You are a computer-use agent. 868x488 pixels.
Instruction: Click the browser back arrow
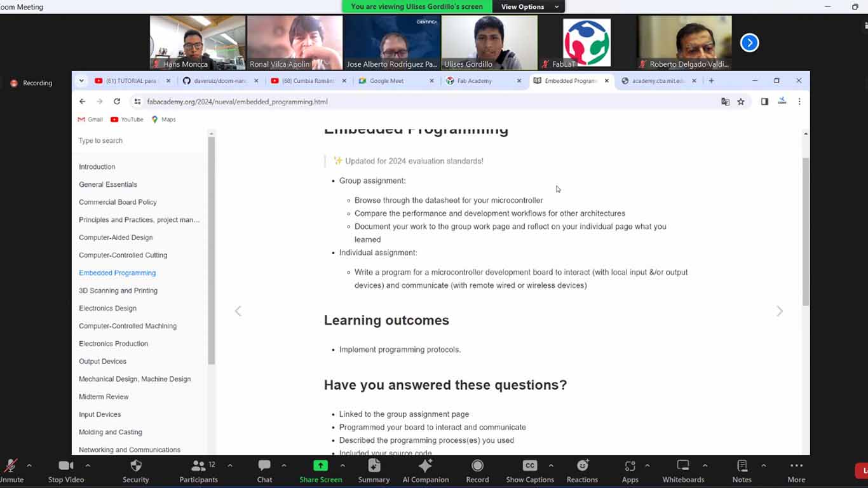(x=82, y=102)
